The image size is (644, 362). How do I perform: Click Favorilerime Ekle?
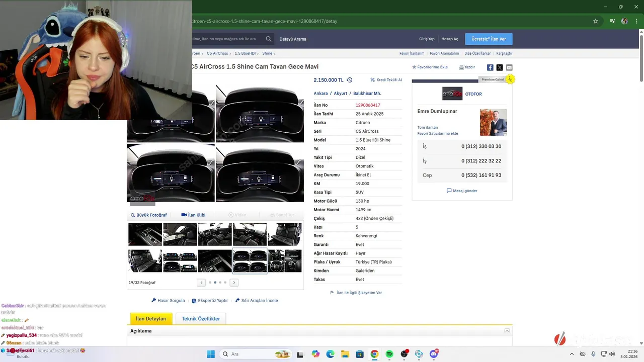[x=430, y=67]
